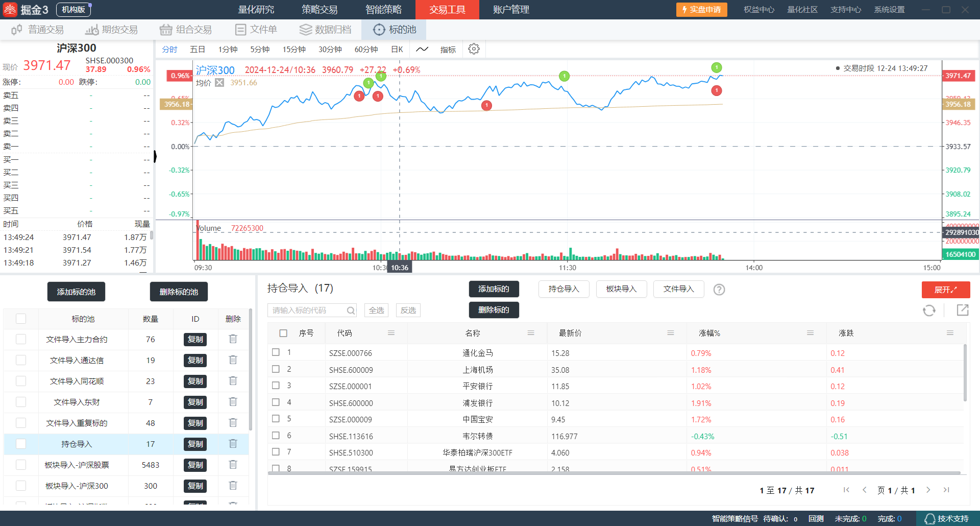Delete 文件导入主力合约 pool via trash icon
This screenshot has width=980, height=526.
coord(233,339)
